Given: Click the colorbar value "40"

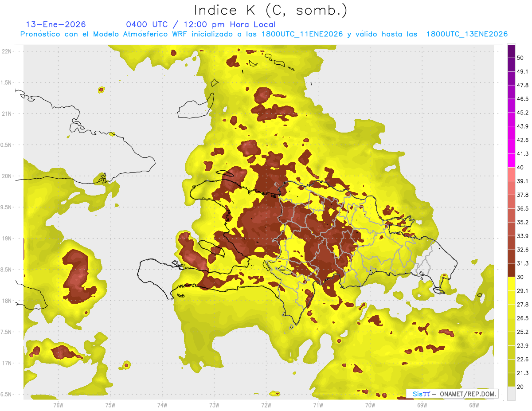Looking at the screenshot, I should tap(520, 168).
